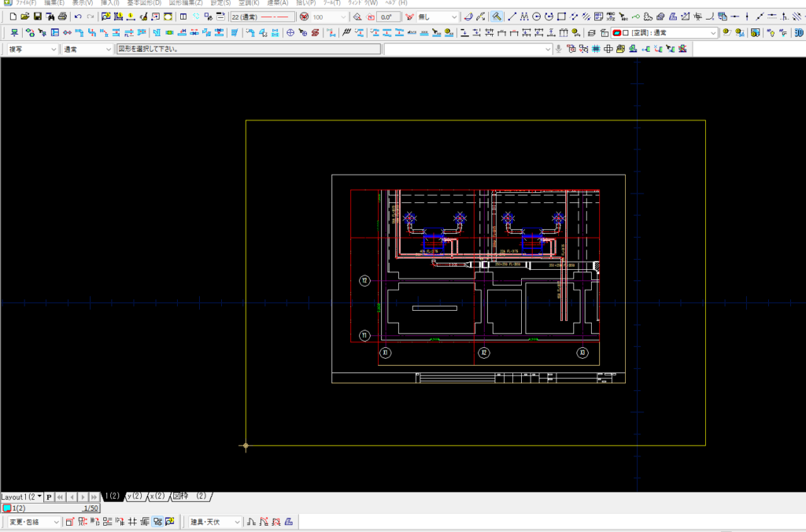Viewport: 806px width, 532px height.
Task: Click the 22 (通常) line style swatch
Action: (x=263, y=17)
